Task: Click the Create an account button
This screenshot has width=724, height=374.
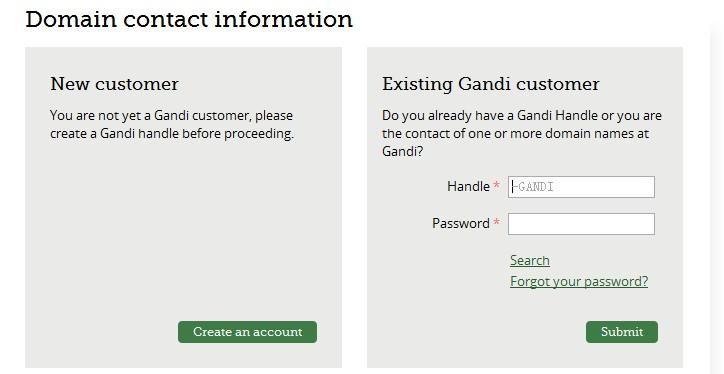Action: click(247, 332)
